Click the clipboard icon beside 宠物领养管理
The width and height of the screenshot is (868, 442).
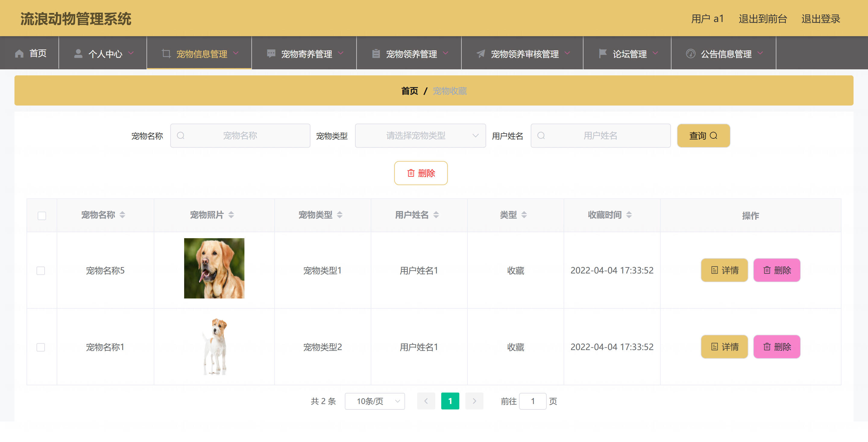(x=376, y=54)
